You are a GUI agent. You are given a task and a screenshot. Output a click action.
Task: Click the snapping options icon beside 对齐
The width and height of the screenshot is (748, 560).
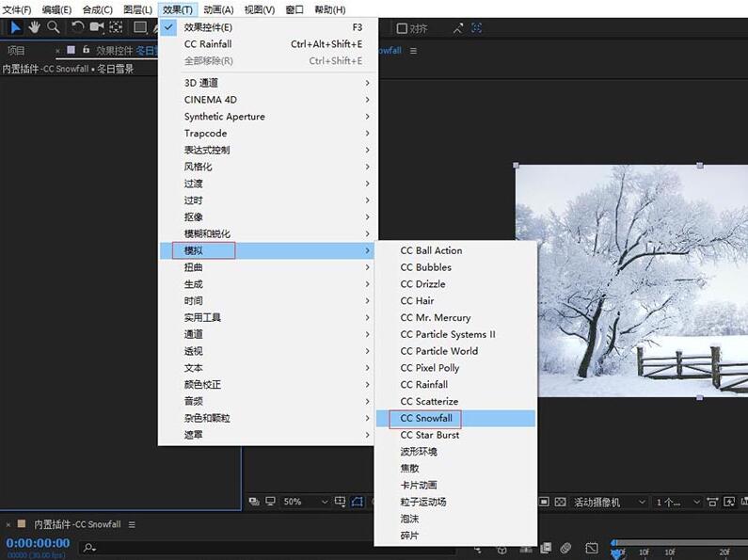[x=458, y=28]
